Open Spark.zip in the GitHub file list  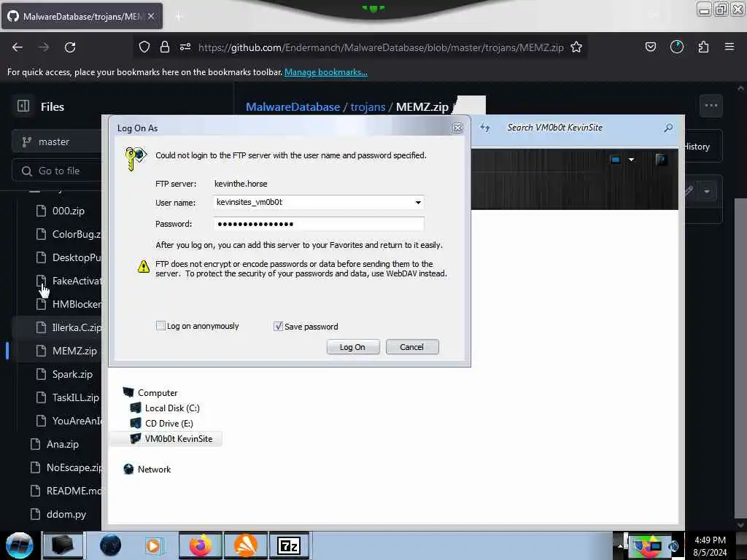tap(72, 374)
